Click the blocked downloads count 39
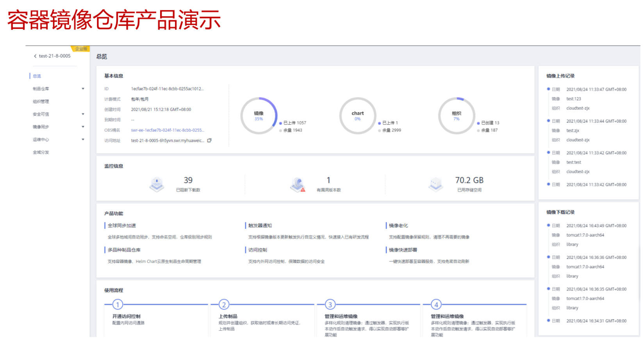This screenshot has height=344, width=644. tap(188, 180)
